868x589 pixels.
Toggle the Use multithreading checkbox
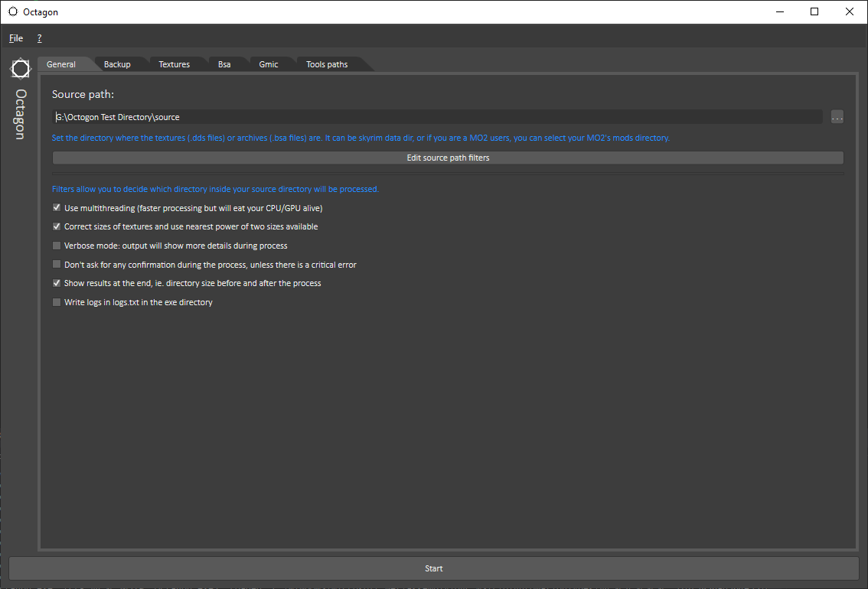coord(57,208)
